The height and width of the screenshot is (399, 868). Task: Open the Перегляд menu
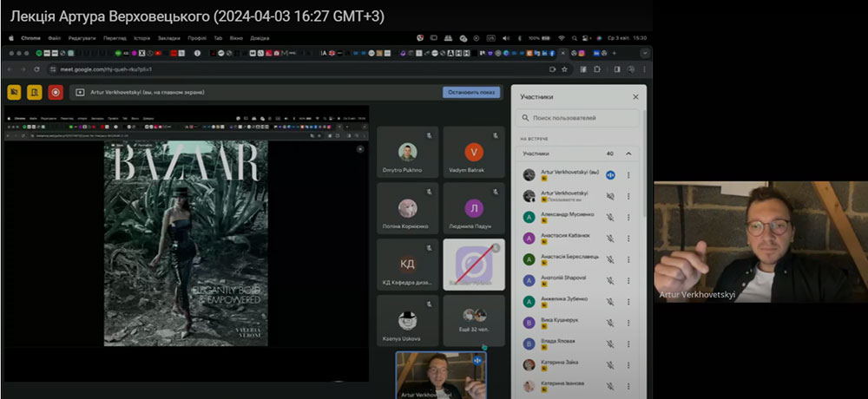pos(115,38)
